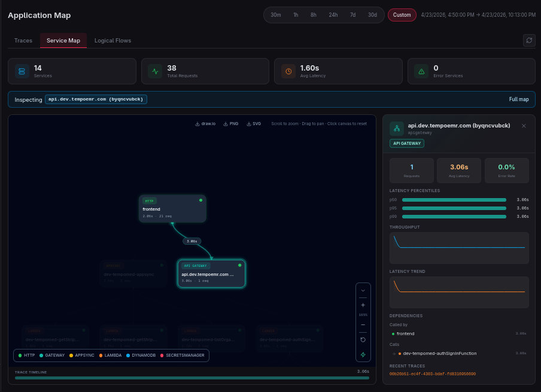
Task: Click the 0.0% Error Rate stat card
Action: (506, 171)
